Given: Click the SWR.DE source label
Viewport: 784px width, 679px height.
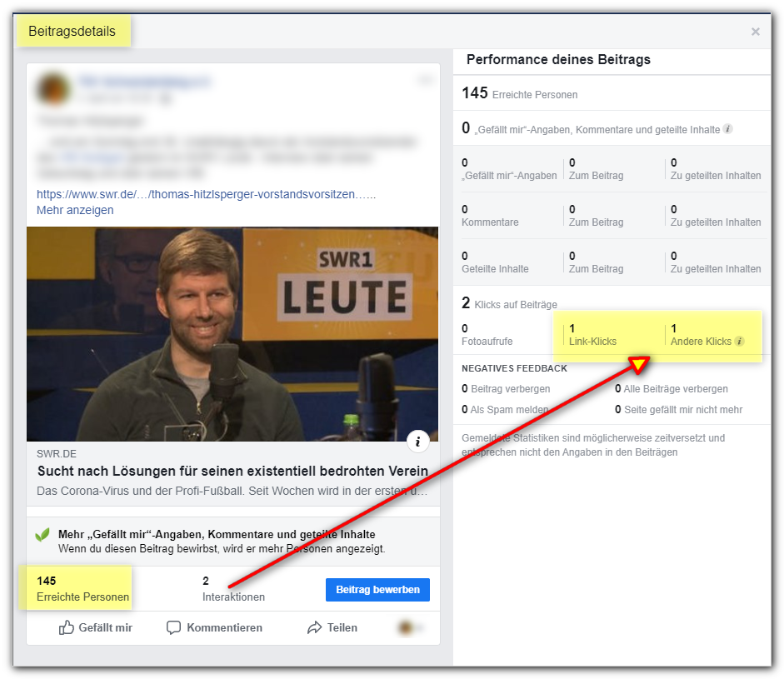Looking at the screenshot, I should click(57, 454).
